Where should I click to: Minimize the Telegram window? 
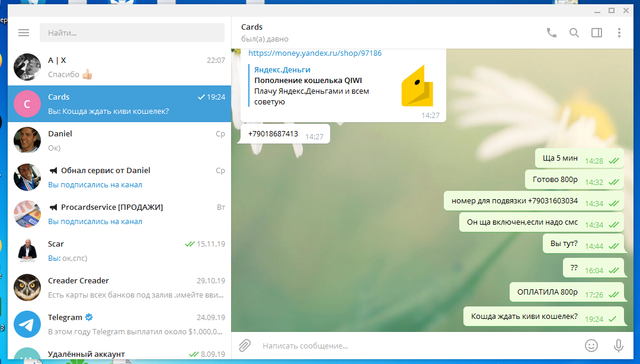tap(597, 11)
